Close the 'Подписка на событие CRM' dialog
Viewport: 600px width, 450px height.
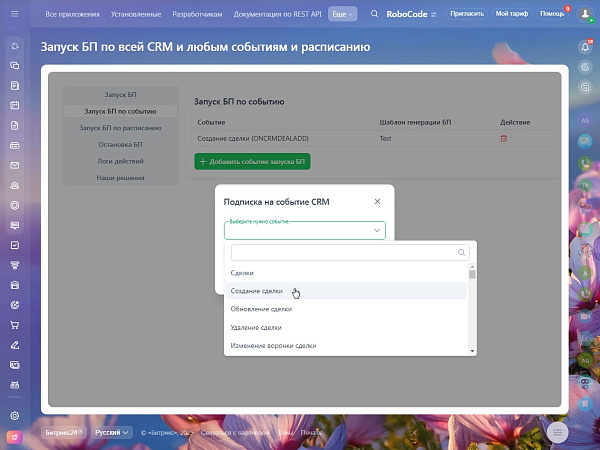pyautogui.click(x=377, y=201)
